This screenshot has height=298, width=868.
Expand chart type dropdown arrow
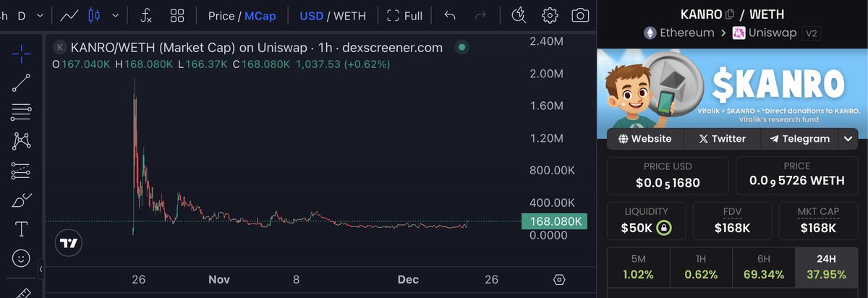[x=115, y=15]
